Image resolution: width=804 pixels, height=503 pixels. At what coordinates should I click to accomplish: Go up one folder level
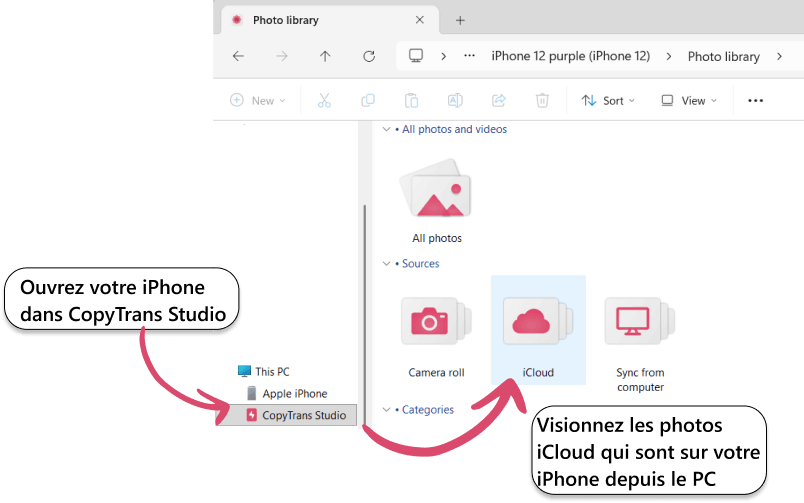[x=325, y=56]
